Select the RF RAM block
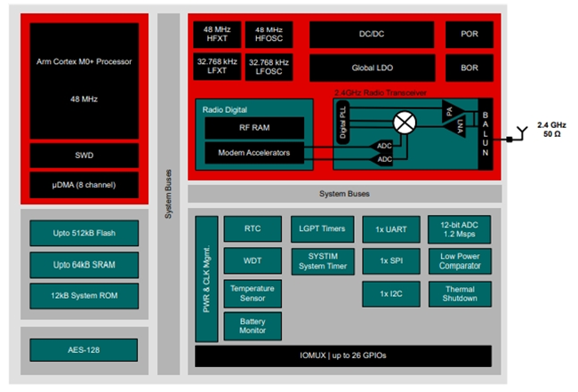 pos(254,128)
